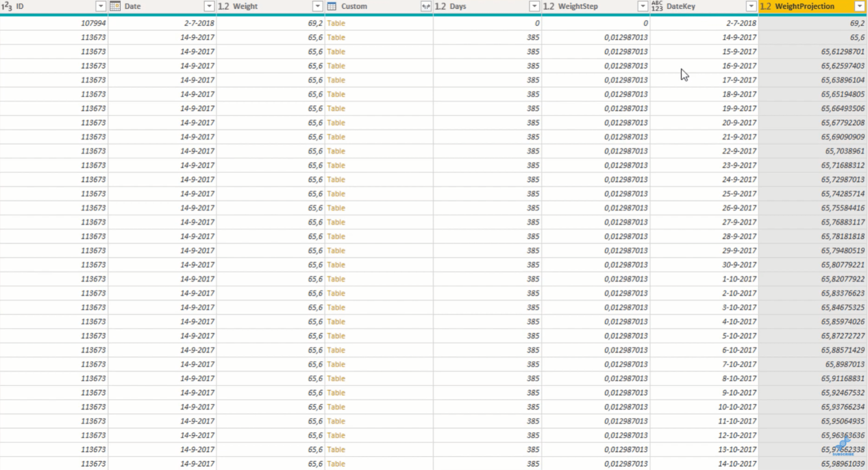The width and height of the screenshot is (868, 470).
Task: Select the DateKey cell 25-9-2017
Action: pos(704,194)
